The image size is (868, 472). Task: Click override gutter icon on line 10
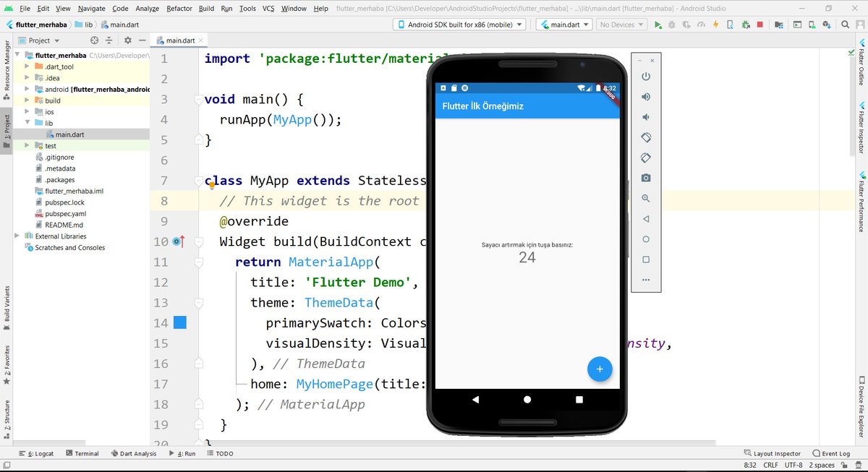pyautogui.click(x=179, y=241)
